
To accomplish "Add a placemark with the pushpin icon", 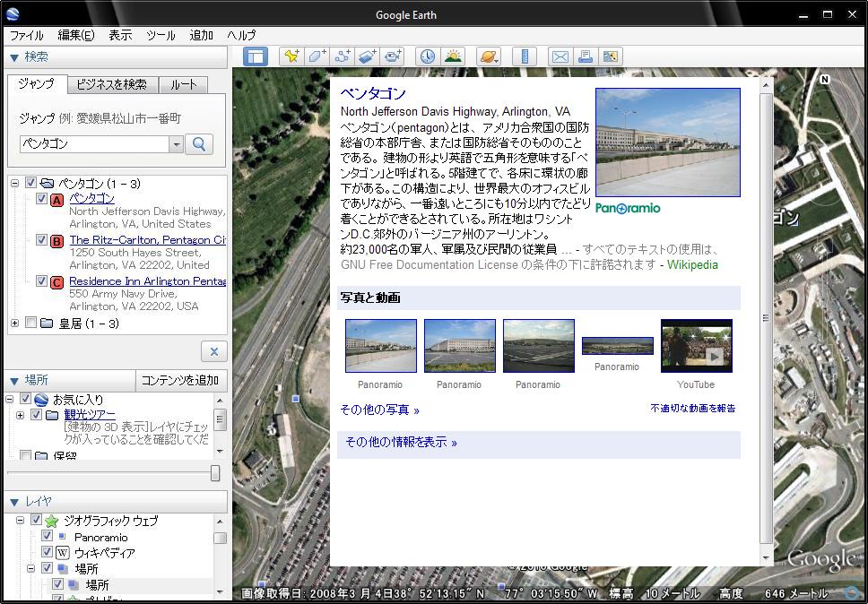I will click(291, 56).
